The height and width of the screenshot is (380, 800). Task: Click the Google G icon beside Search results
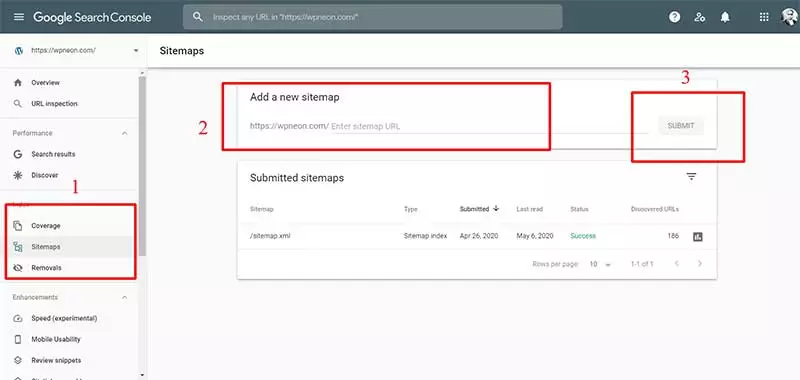click(x=18, y=154)
